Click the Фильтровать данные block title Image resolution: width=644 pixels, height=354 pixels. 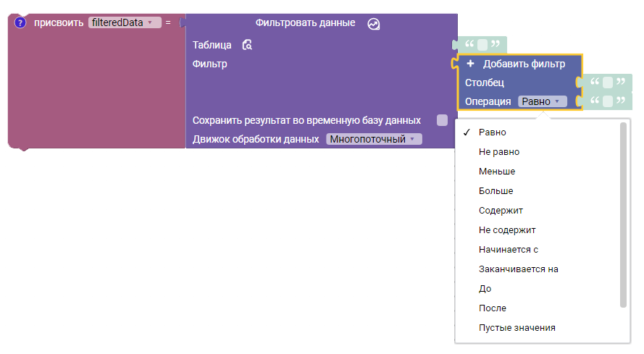pos(305,22)
